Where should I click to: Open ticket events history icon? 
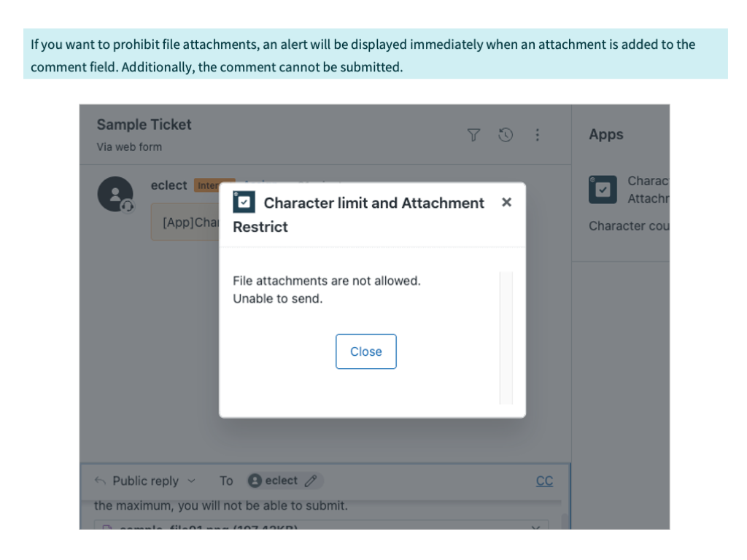pyautogui.click(x=506, y=135)
